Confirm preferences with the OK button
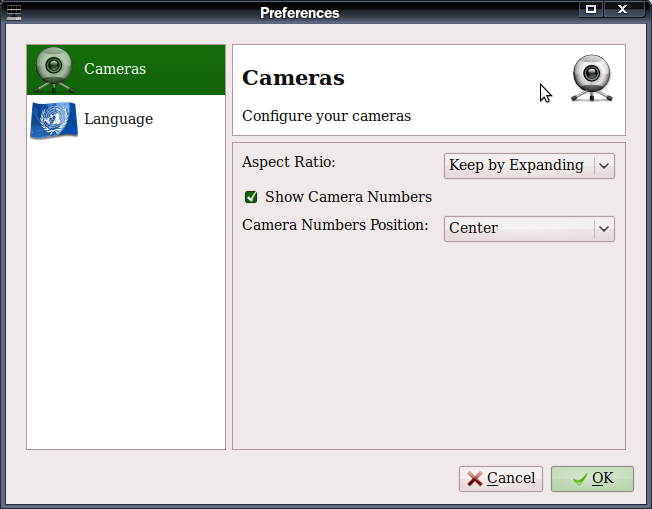Screen dimensions: 652x509 [592, 479]
